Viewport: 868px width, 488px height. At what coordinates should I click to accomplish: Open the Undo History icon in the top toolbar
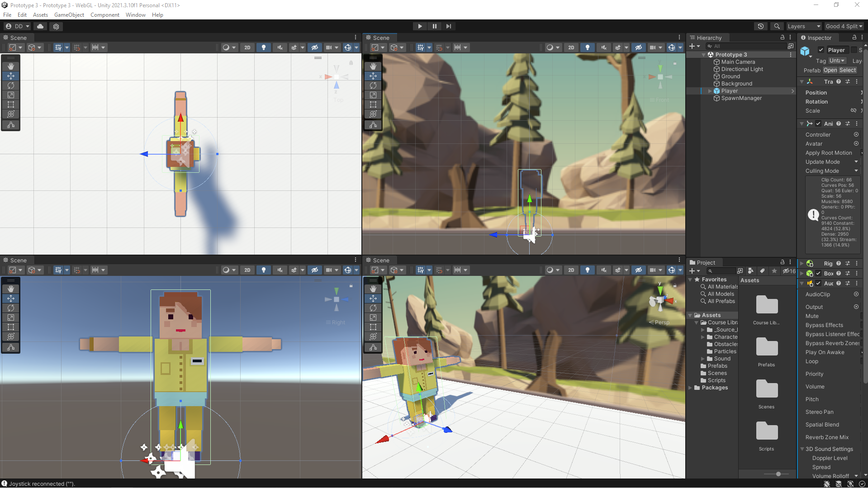(761, 26)
